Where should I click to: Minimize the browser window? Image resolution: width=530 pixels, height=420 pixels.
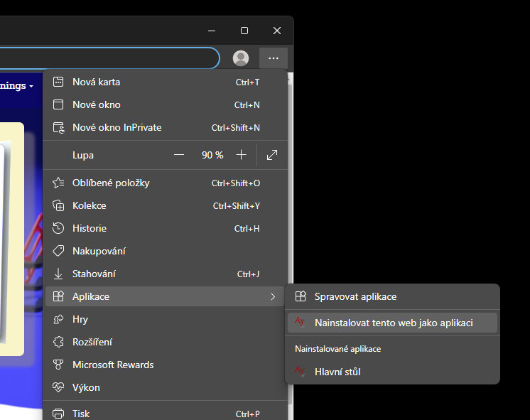click(x=212, y=31)
